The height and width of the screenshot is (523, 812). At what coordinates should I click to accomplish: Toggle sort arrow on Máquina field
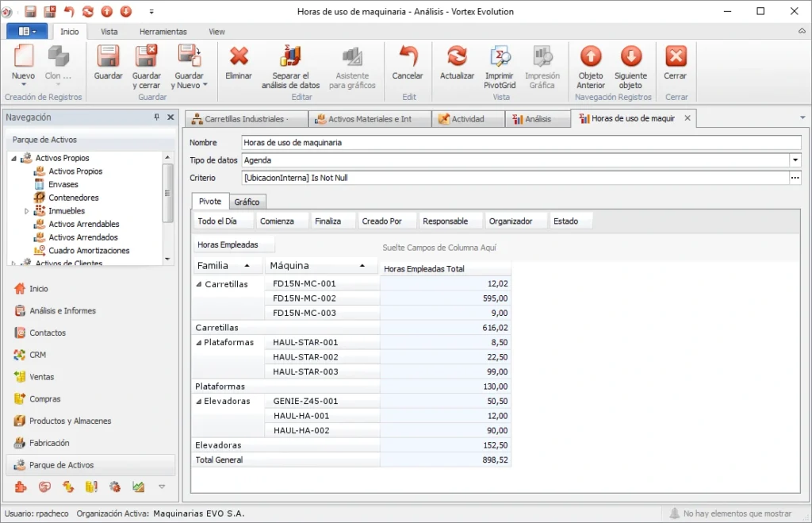tap(362, 265)
